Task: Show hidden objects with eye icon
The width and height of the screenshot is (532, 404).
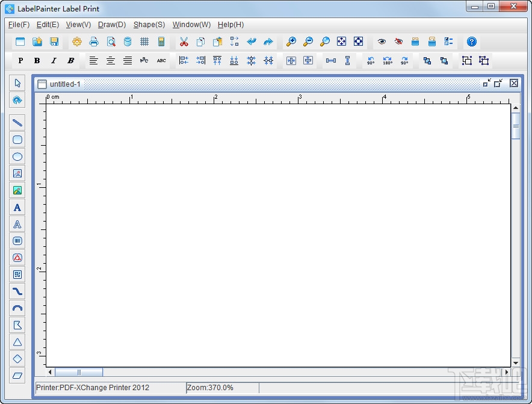Action: click(382, 42)
